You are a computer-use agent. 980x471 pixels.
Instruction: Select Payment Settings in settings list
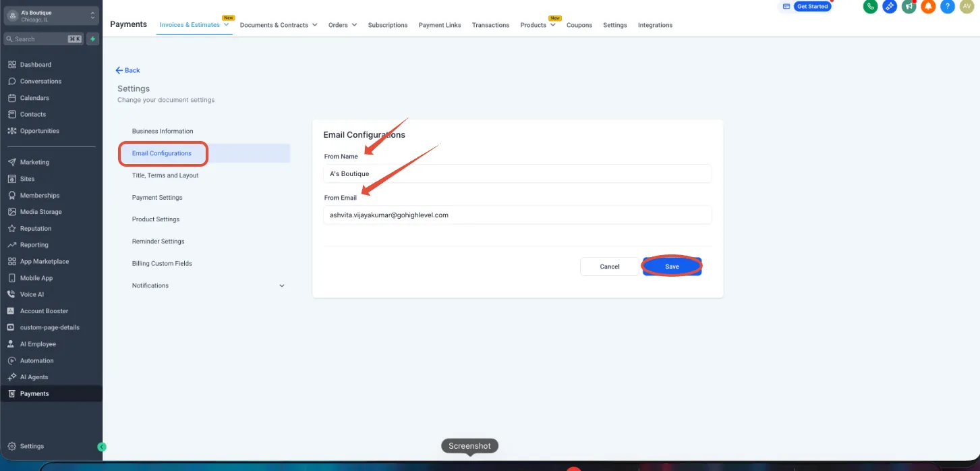pyautogui.click(x=157, y=198)
